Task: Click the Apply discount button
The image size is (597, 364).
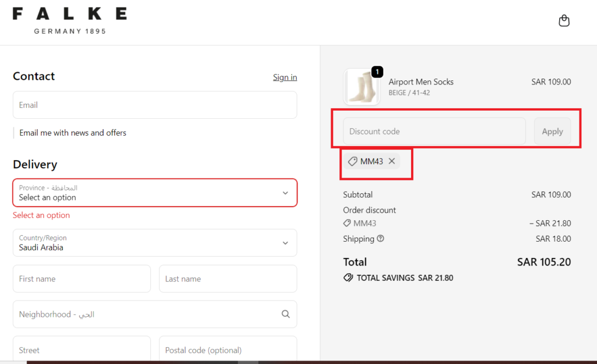Action: coord(553,131)
